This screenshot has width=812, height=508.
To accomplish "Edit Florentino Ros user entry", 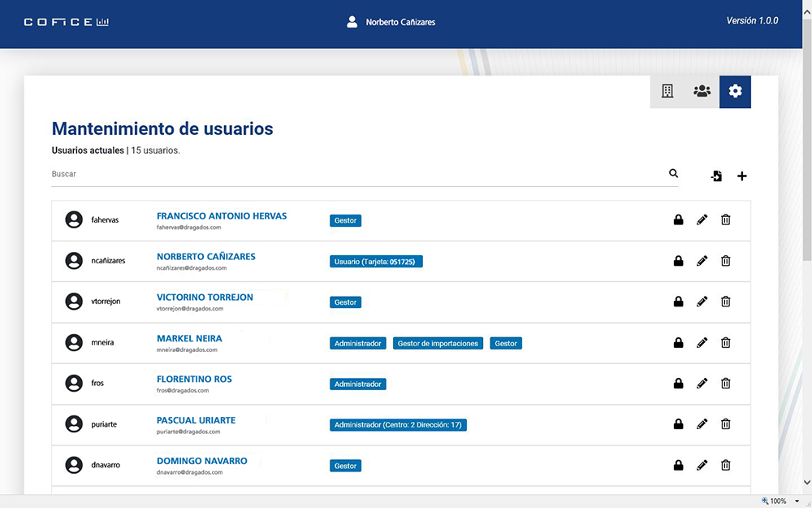I will pyautogui.click(x=702, y=384).
